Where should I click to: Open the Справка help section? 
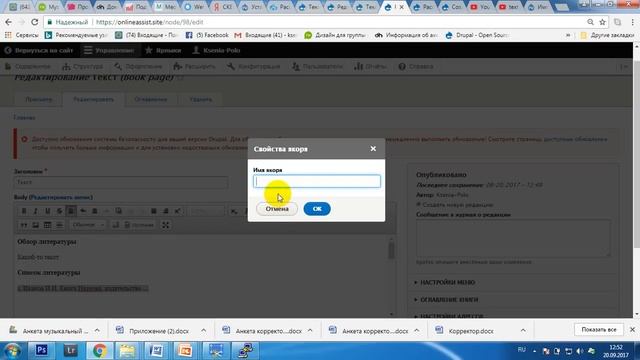coord(416,66)
